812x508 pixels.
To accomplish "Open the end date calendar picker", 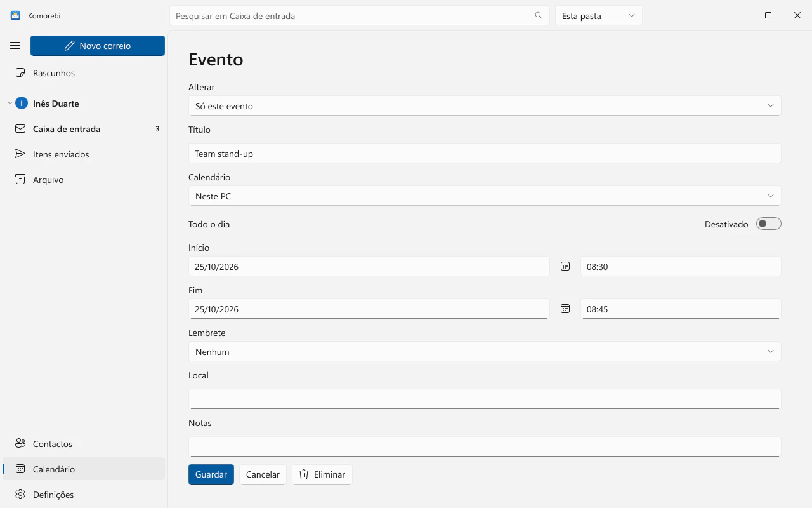I will coord(565,309).
